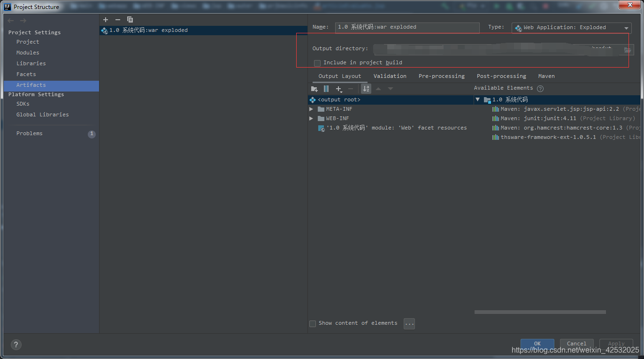Click the ellipsis button beside Show content
Image resolution: width=644 pixels, height=359 pixels.
[409, 323]
